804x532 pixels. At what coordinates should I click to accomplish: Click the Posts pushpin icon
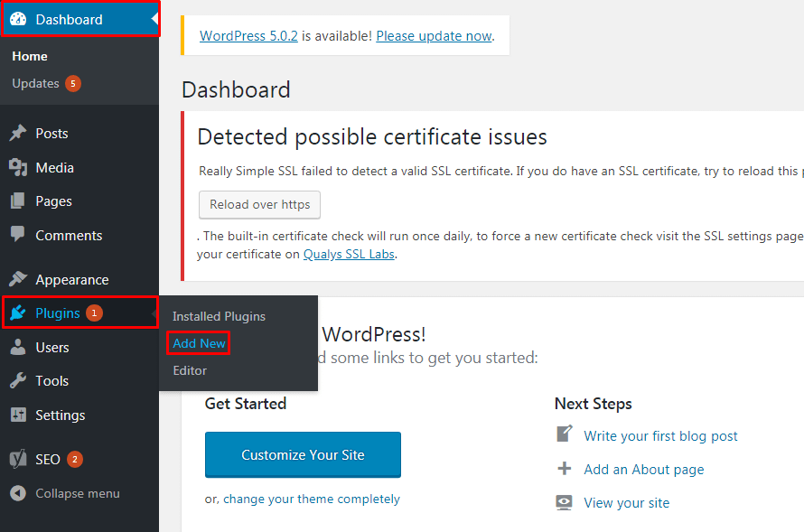[18, 134]
